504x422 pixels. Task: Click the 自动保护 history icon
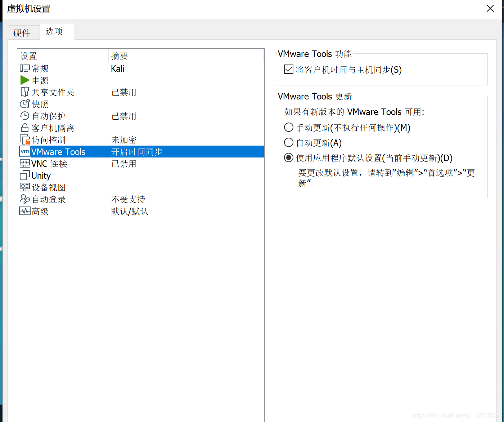24,116
